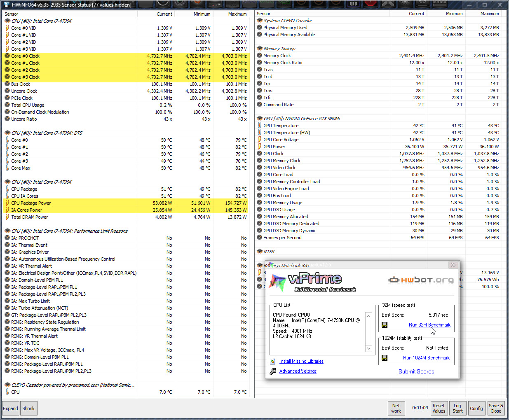Click the Core Max thermometer icon
Screen dimensions: 509x420
pyautogui.click(x=7, y=168)
